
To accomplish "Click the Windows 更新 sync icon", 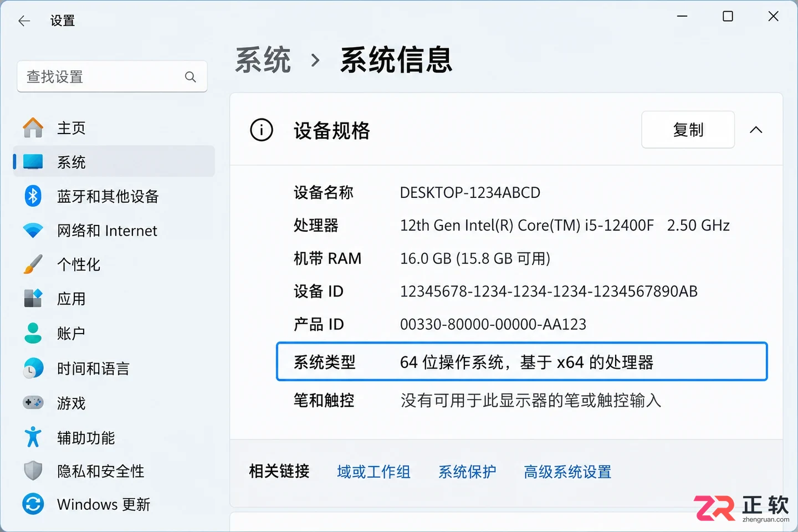I will 33,504.
